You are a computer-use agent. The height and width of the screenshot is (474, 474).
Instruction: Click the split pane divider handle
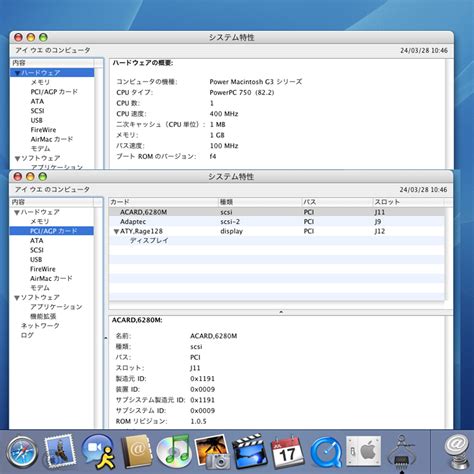tap(281, 312)
